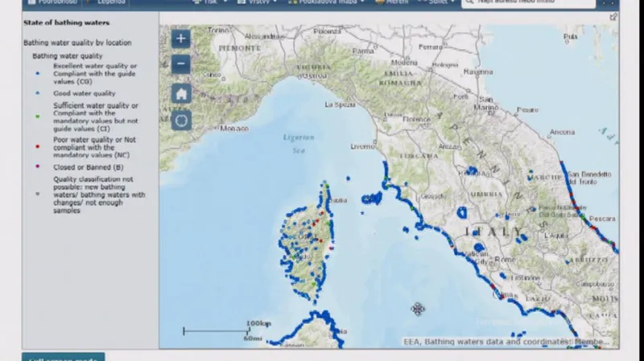Screen dimensions: 644x361
Task: Click the 'Closed or Banned (B)' legend text
Action: (x=89, y=167)
